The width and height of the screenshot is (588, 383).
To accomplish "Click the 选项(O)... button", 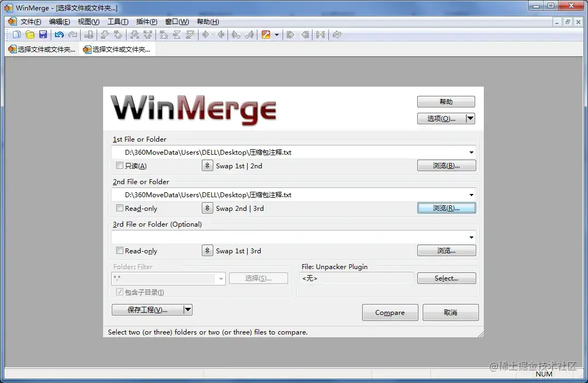I will pyautogui.click(x=441, y=118).
